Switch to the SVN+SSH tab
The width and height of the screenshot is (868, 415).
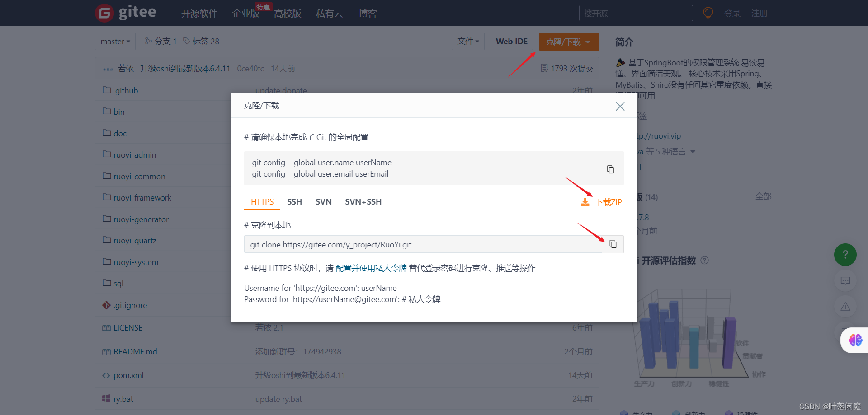tap(363, 202)
